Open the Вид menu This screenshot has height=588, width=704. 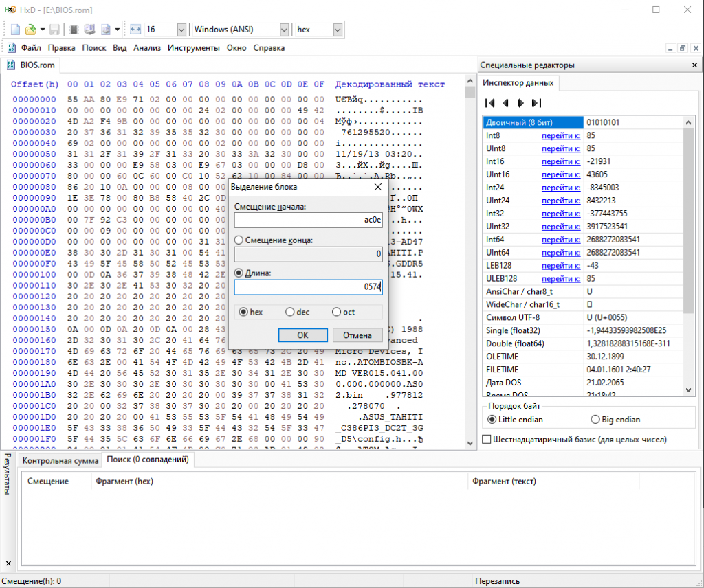[120, 48]
